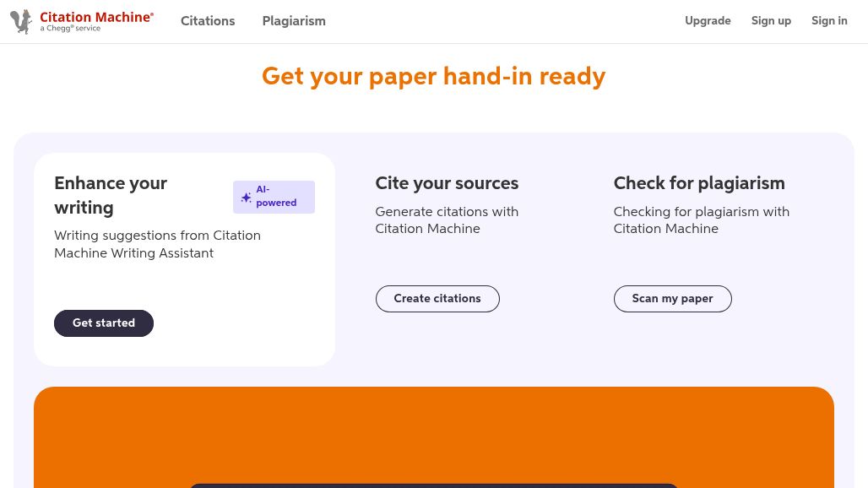Click the "Enhance your writing" heading

tap(111, 195)
